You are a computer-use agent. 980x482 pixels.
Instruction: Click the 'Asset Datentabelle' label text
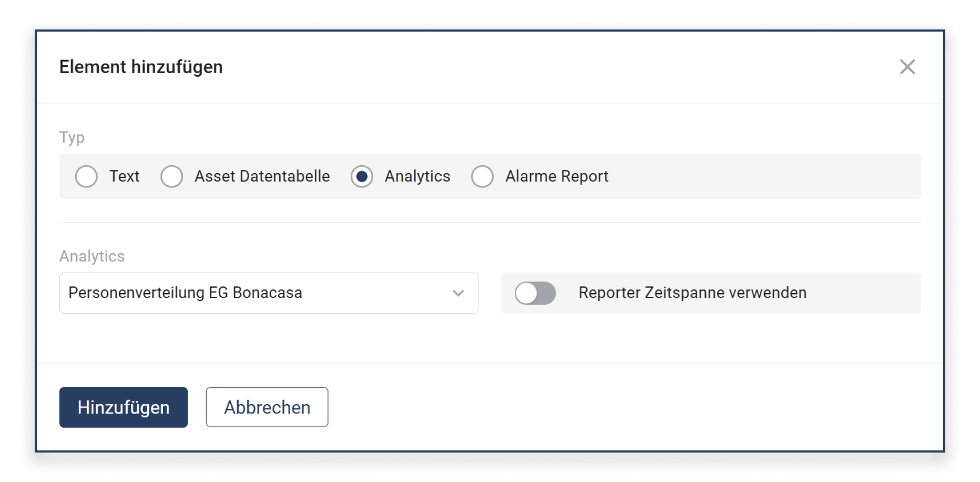(x=262, y=176)
